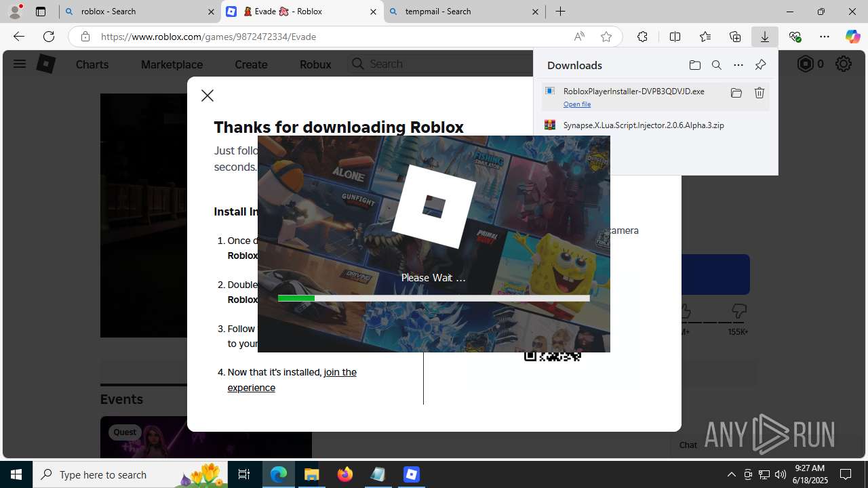This screenshot has width=868, height=488.
Task: Close the Thanks for downloading dialog
Action: [x=208, y=96]
